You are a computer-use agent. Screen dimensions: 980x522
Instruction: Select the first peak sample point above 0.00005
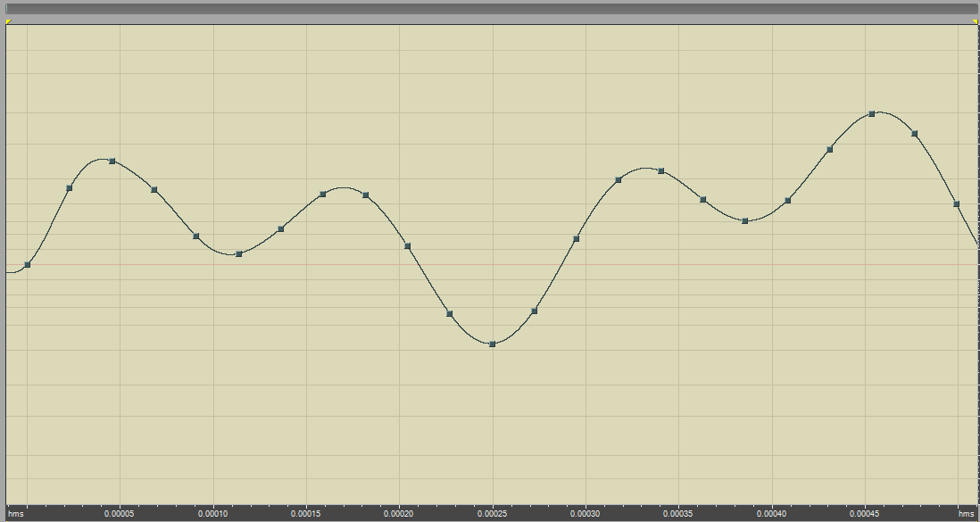coord(112,161)
